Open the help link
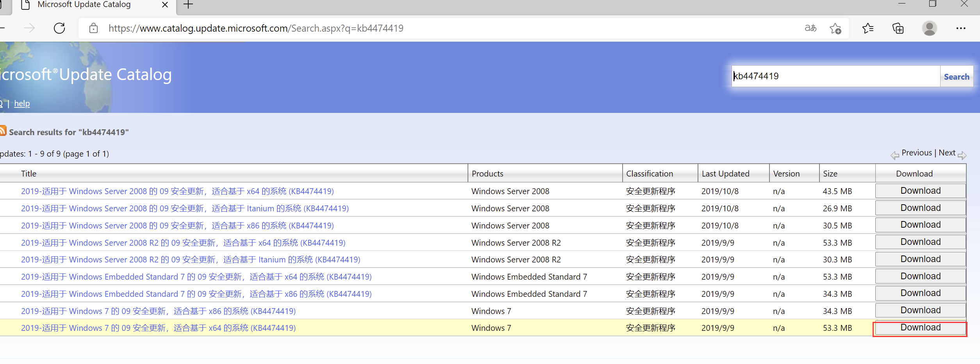Screen dimensions: 980x364 [x=22, y=103]
